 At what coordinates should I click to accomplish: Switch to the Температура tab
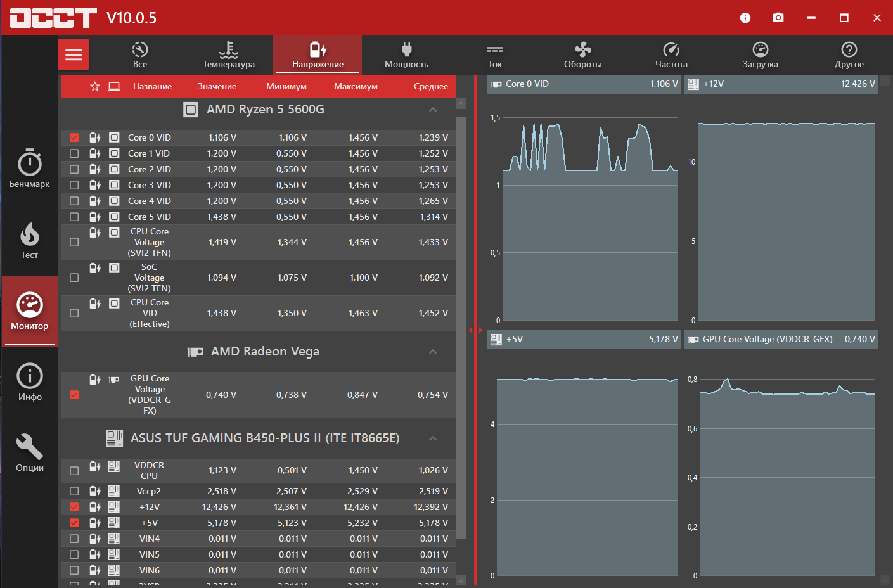[229, 54]
